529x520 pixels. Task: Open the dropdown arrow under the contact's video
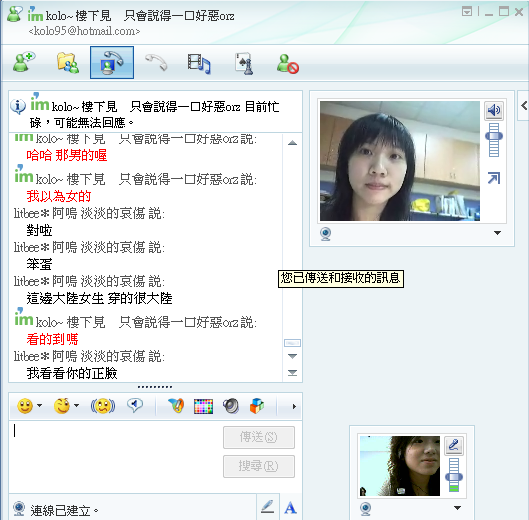click(x=497, y=233)
